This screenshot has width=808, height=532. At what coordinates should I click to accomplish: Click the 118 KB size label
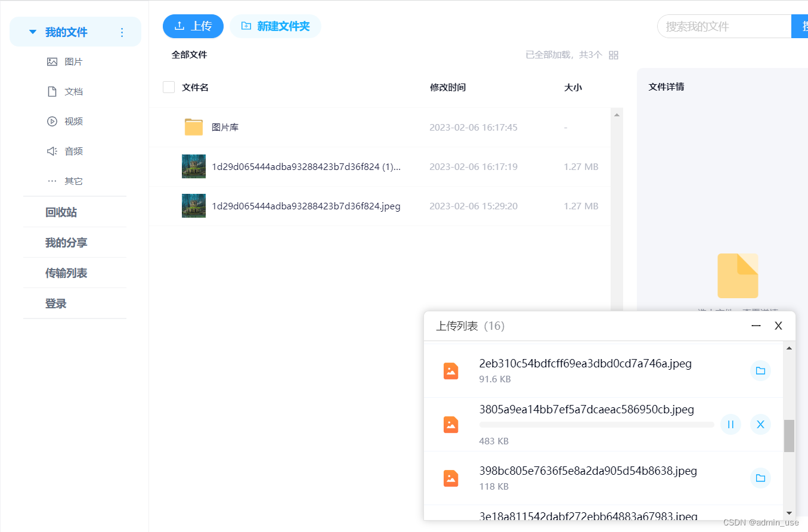coord(494,487)
